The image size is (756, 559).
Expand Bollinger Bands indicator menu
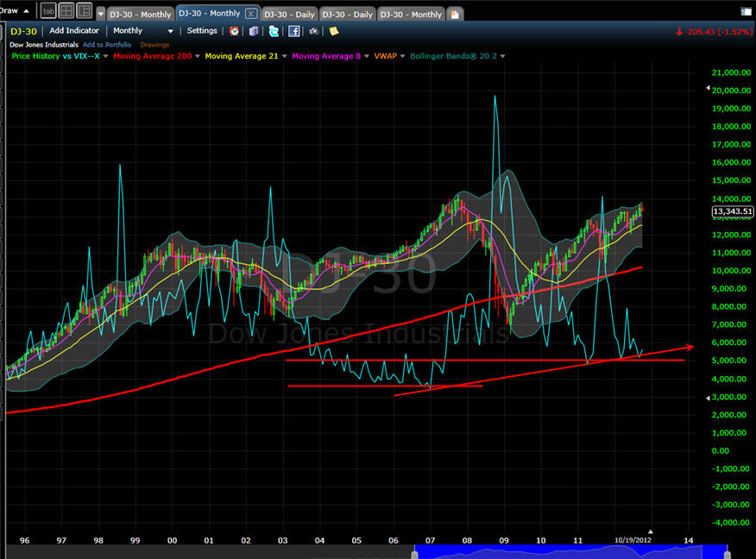[503, 56]
